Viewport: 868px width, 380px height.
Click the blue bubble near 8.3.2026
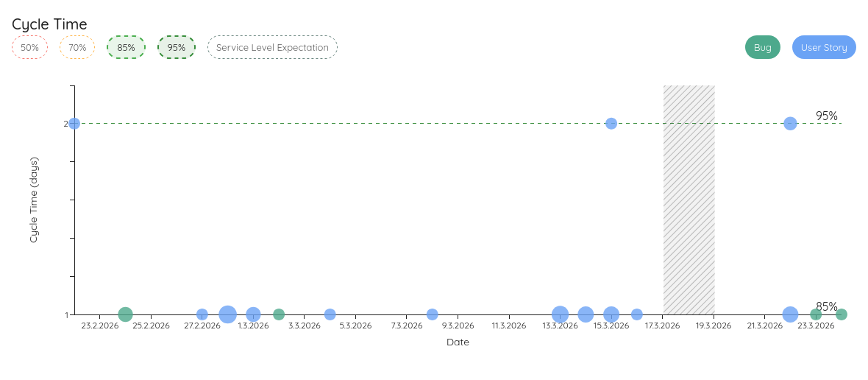tap(433, 314)
